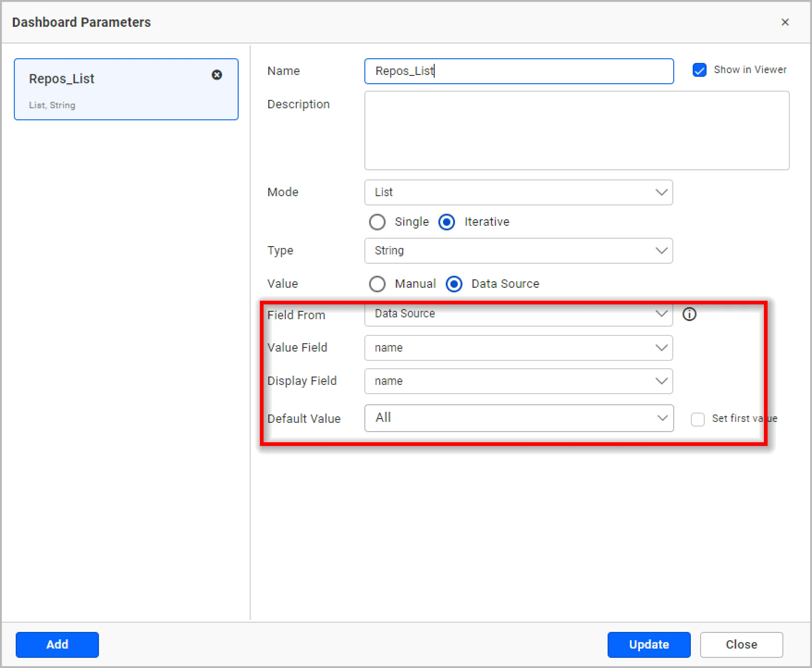Open the Mode dropdown
The width and height of the screenshot is (812, 668).
point(518,192)
